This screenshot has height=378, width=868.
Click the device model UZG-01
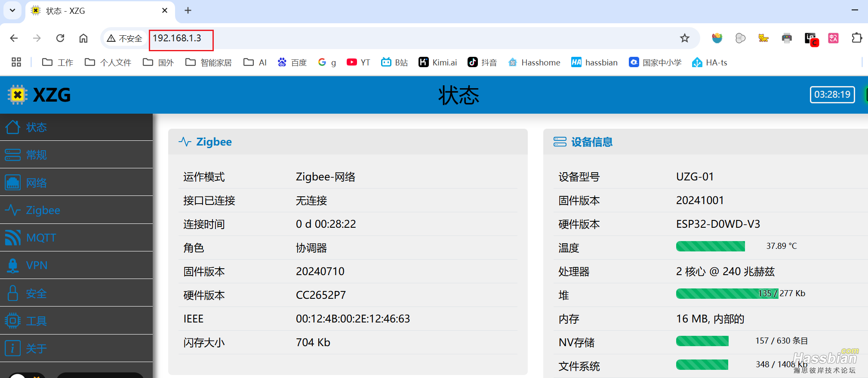[695, 177]
